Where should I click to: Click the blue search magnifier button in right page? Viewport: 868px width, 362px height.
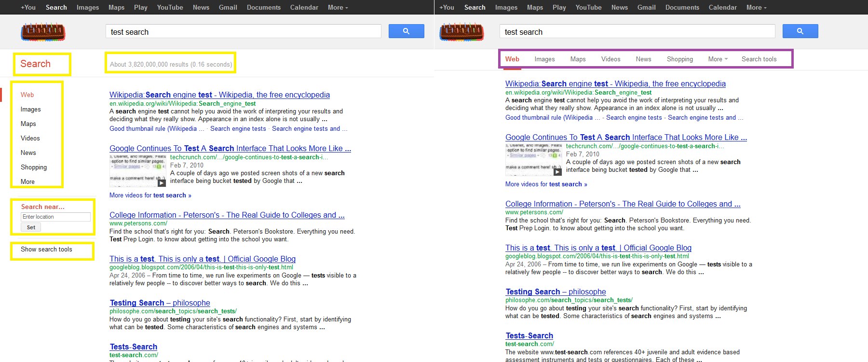800,31
